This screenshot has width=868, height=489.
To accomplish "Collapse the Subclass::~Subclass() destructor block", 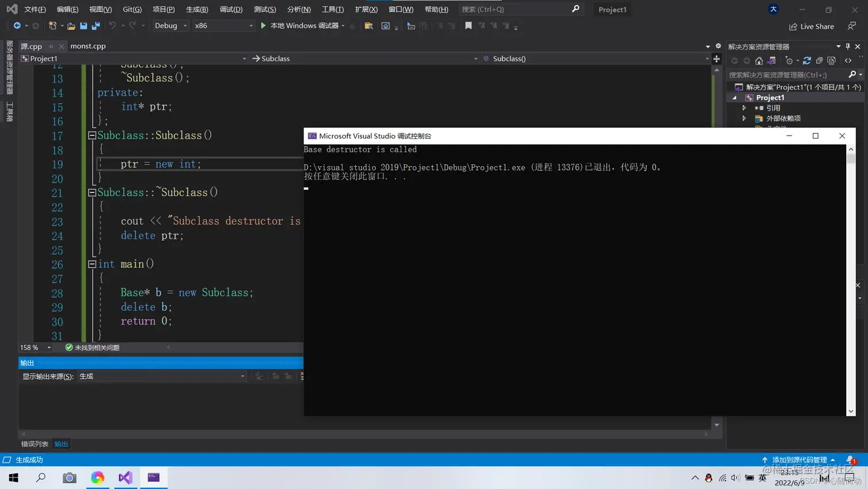I will coord(92,192).
